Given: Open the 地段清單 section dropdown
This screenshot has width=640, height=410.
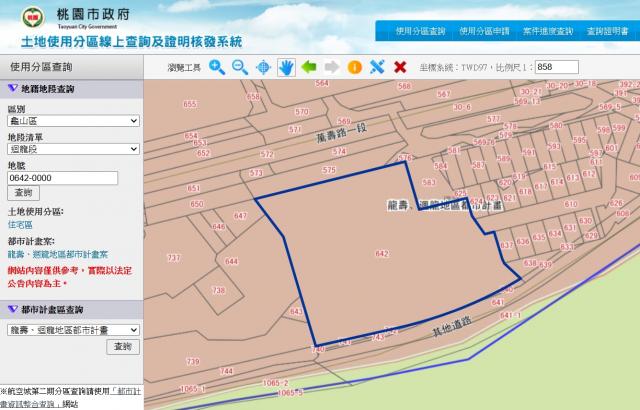Looking at the screenshot, I should 72,149.
